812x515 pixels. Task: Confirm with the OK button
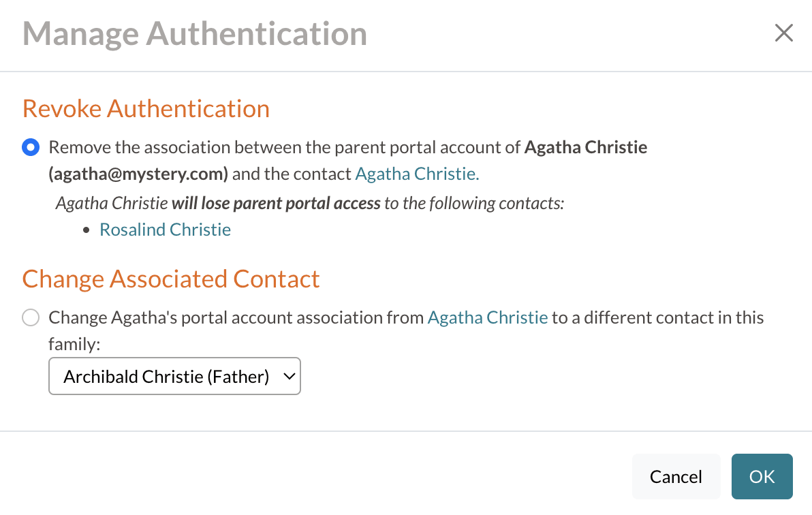point(762,477)
